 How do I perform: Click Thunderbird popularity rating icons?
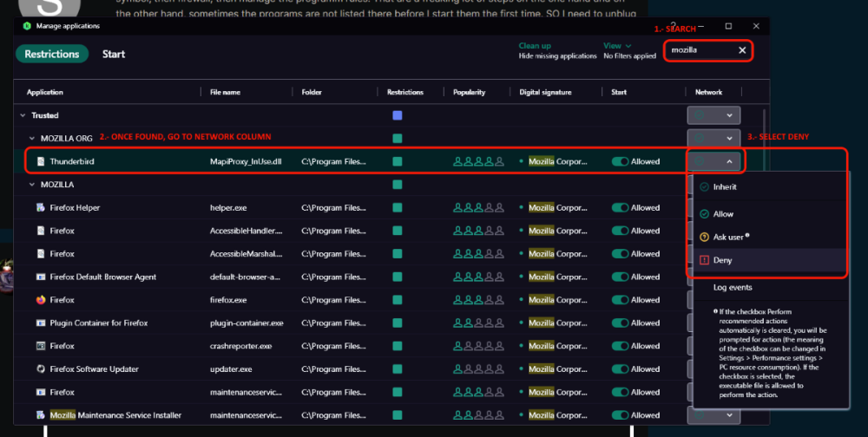point(478,161)
